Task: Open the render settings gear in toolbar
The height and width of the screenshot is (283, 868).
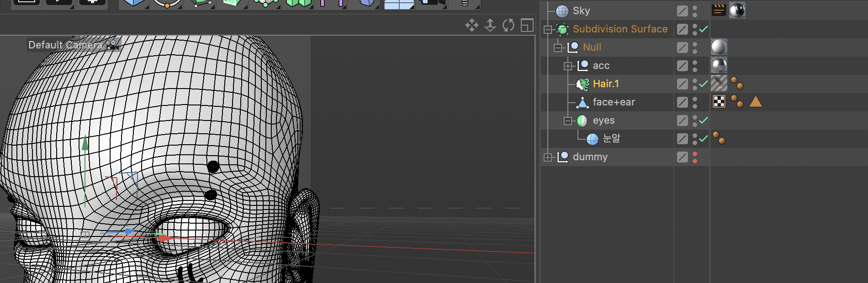Action: pyautogui.click(x=93, y=3)
